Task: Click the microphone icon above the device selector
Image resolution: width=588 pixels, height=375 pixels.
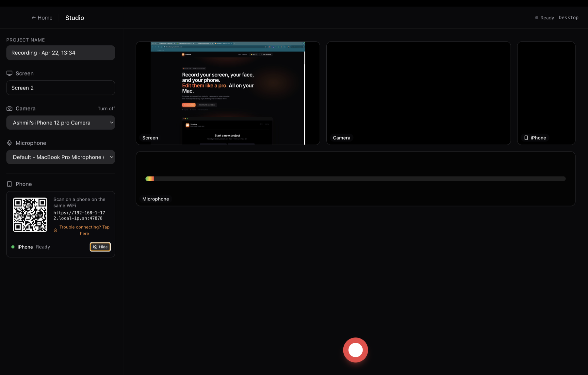Action: 9,143
